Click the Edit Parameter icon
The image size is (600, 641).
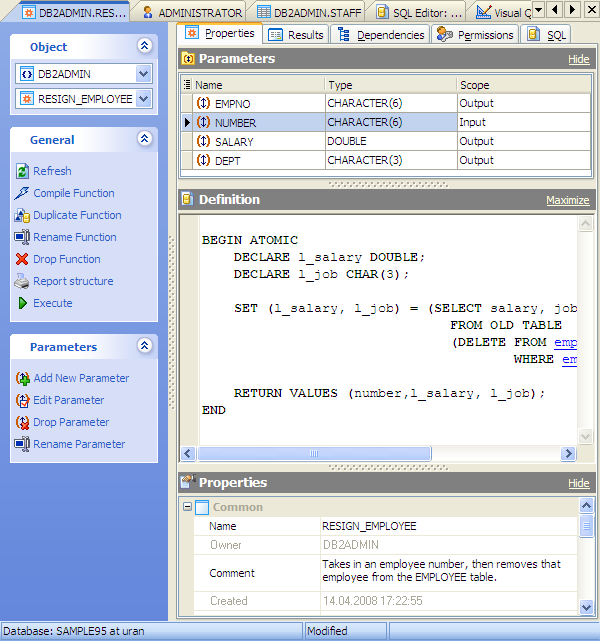coord(23,400)
